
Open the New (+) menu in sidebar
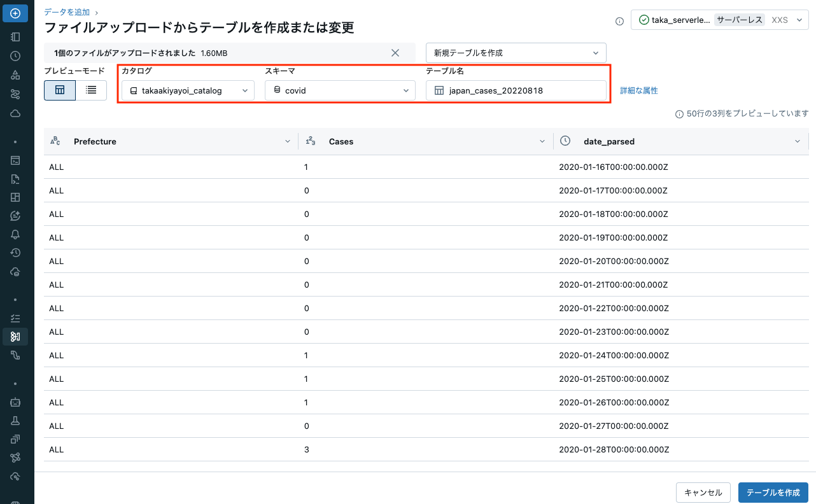pos(15,13)
